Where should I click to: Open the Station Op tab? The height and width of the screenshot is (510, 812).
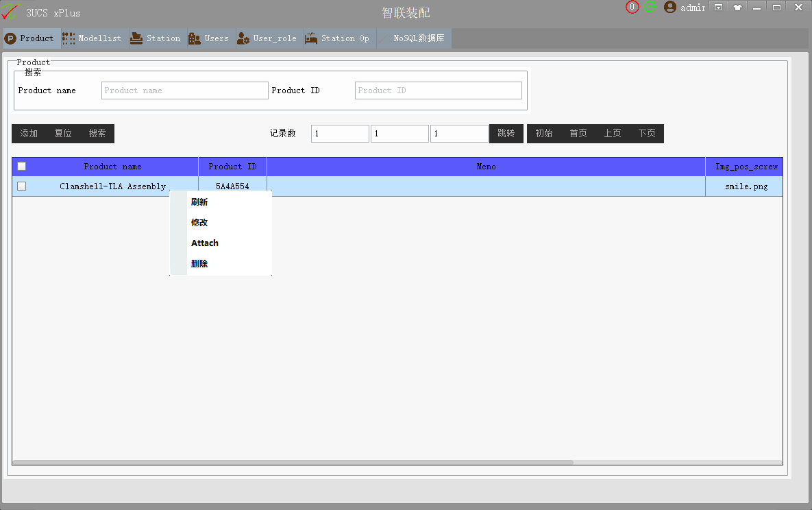[340, 38]
